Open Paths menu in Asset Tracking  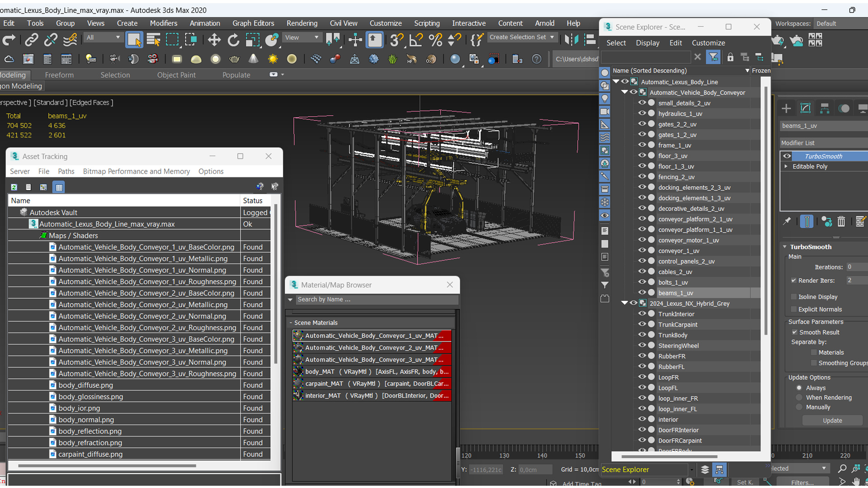pos(66,171)
